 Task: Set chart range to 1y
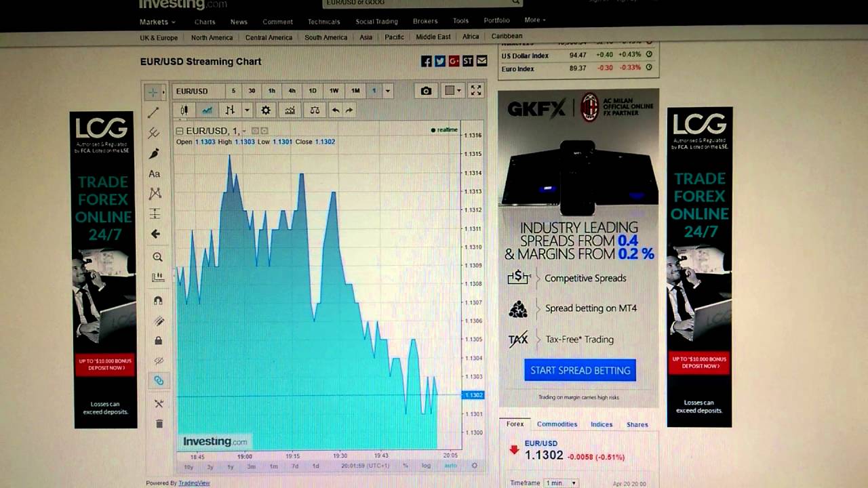[231, 466]
